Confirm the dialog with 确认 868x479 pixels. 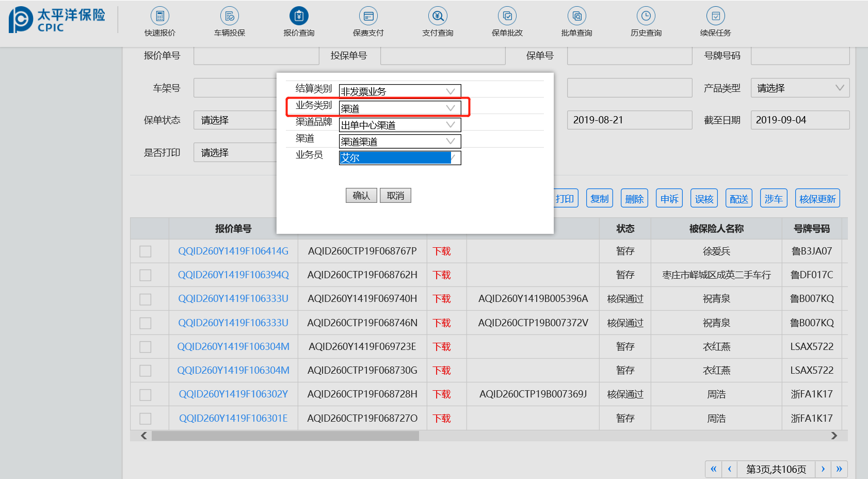361,196
